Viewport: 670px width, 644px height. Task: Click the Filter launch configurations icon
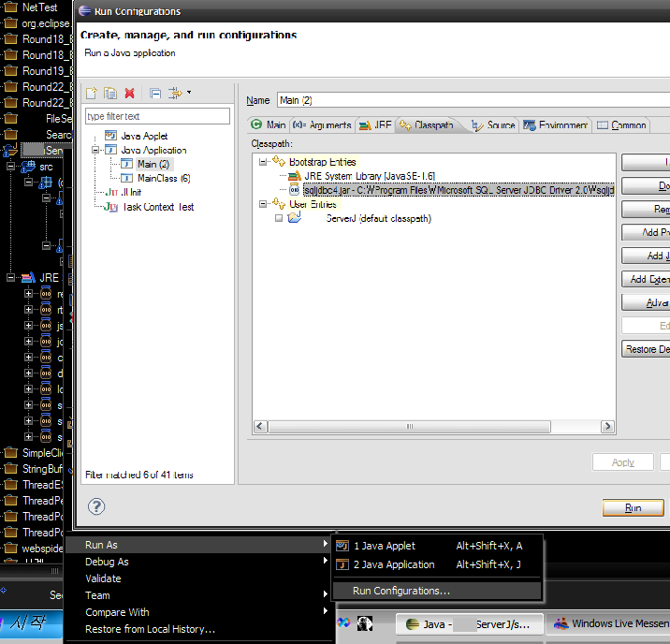pyautogui.click(x=175, y=93)
